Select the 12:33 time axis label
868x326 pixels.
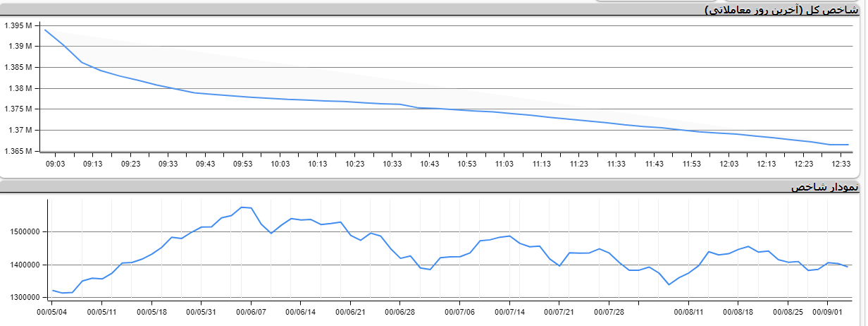tap(841, 164)
